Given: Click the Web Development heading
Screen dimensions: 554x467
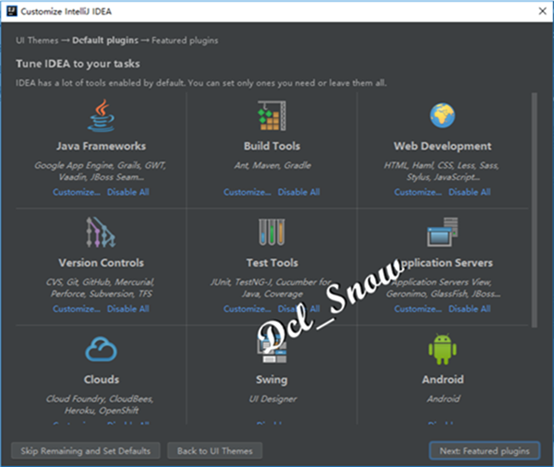Looking at the screenshot, I should point(442,146).
